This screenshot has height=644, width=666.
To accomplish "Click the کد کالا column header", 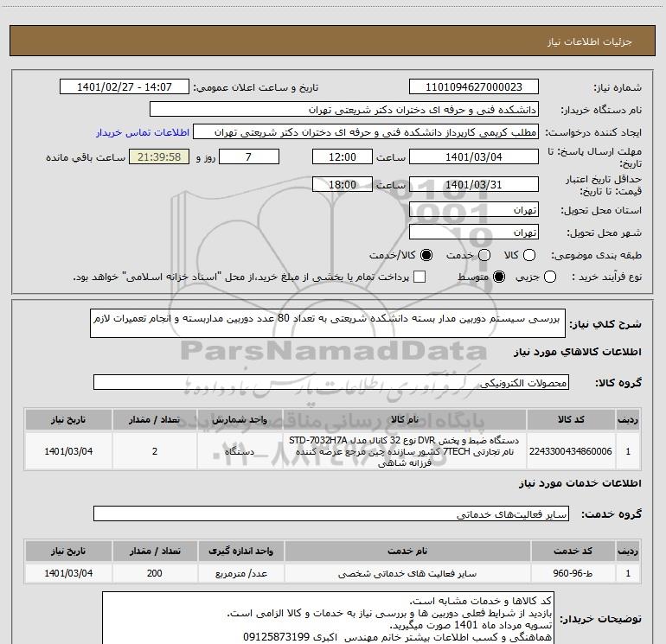I will tap(571, 419).
